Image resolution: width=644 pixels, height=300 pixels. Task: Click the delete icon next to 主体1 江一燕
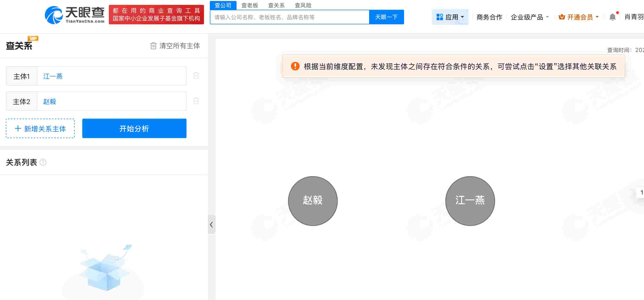click(x=196, y=76)
